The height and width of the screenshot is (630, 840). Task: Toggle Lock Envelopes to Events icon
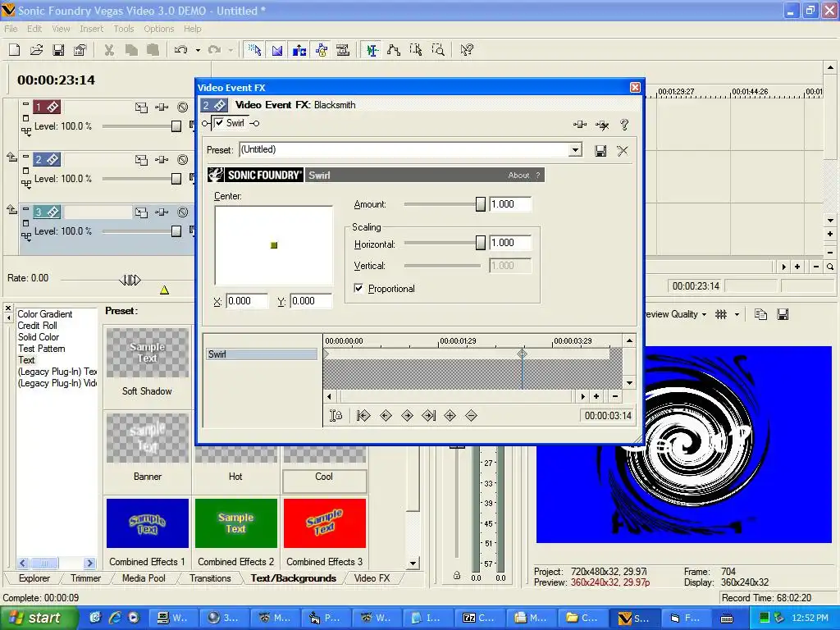pyautogui.click(x=322, y=50)
